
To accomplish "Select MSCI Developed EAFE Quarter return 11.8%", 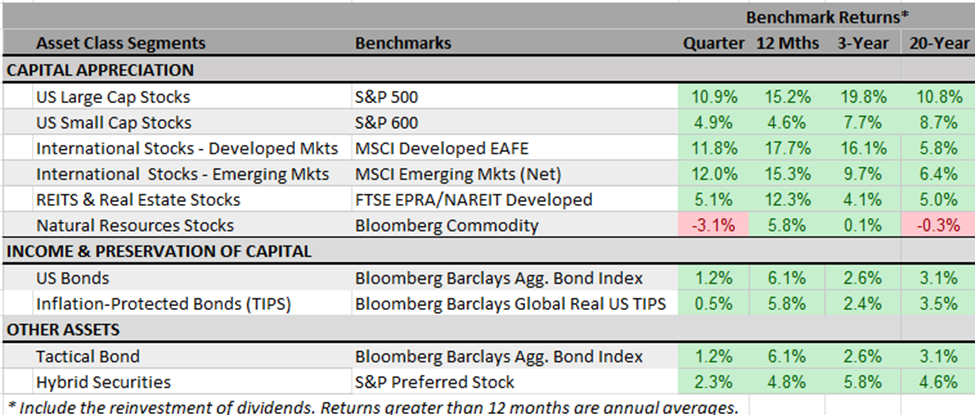I will pyautogui.click(x=714, y=149).
